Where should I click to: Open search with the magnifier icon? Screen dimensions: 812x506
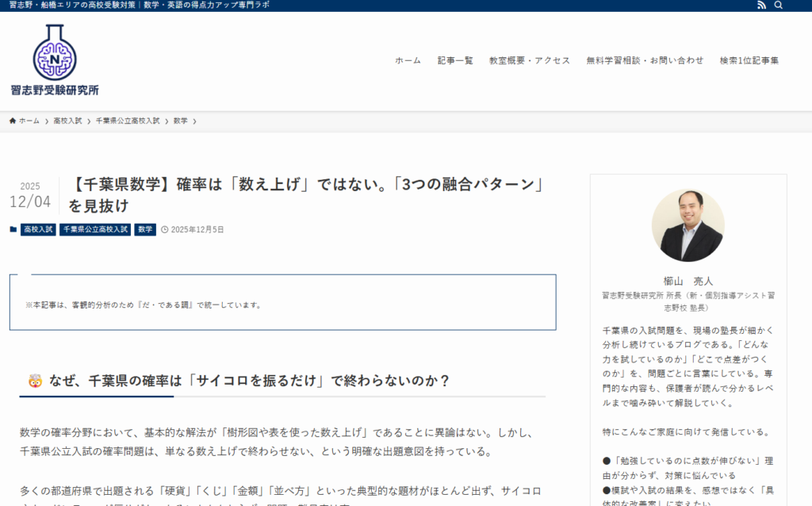point(779,6)
